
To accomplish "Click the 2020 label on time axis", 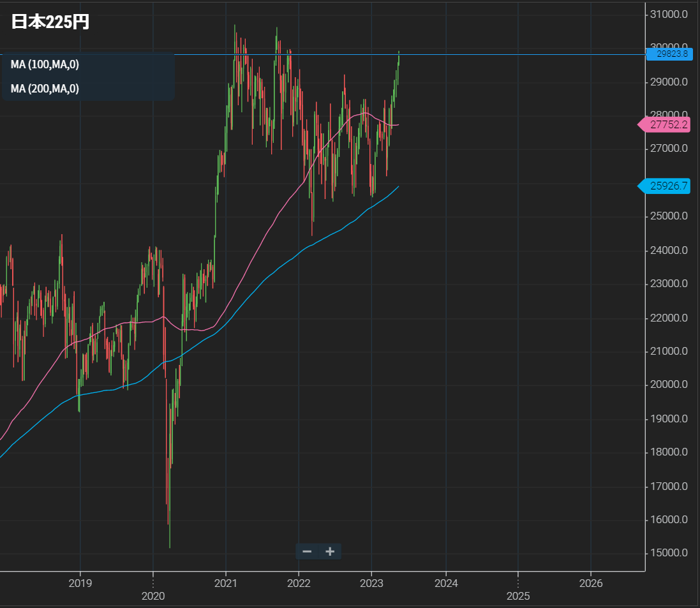I will click(x=153, y=596).
